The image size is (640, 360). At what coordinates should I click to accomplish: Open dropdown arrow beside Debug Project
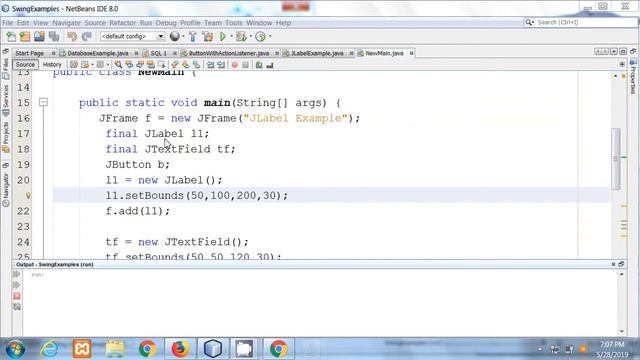pos(251,36)
